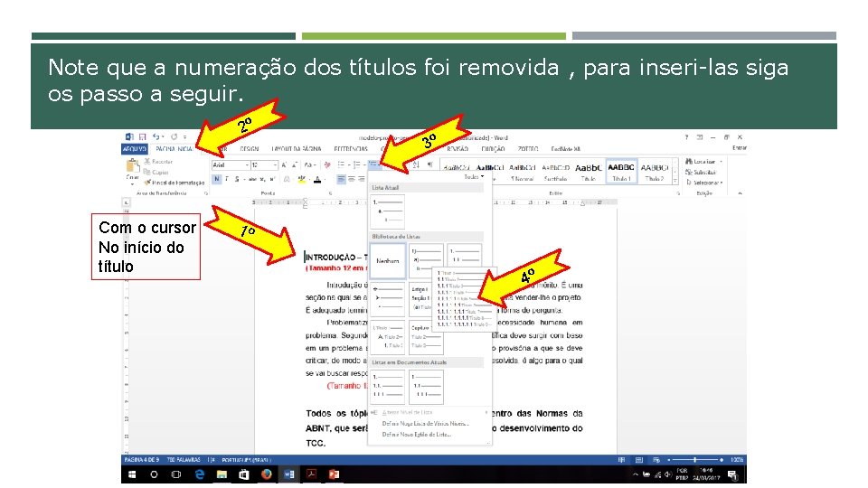
Task: Switch to PÁGINA INICIAL ribbon tab
Action: pyautogui.click(x=175, y=149)
